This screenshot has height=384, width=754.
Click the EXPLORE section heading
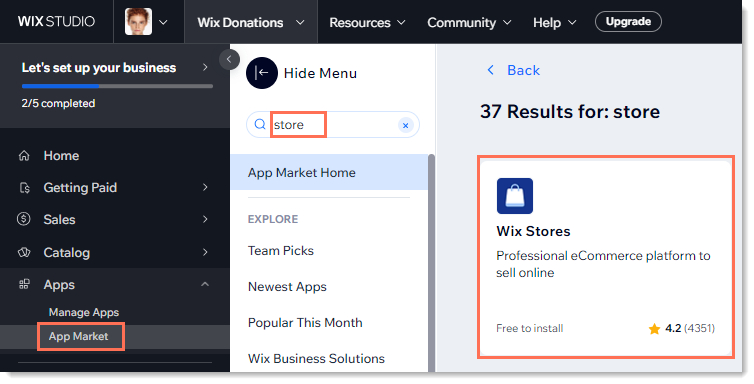point(273,219)
